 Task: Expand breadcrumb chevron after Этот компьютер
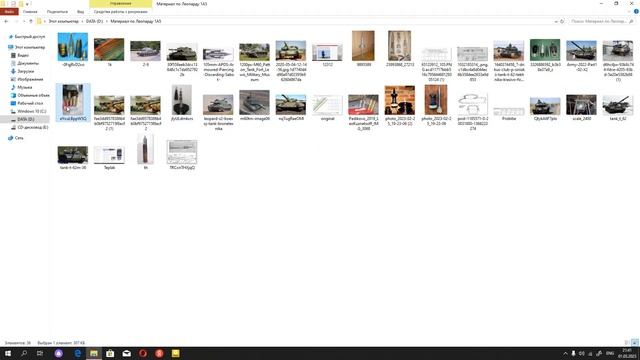tap(82, 21)
